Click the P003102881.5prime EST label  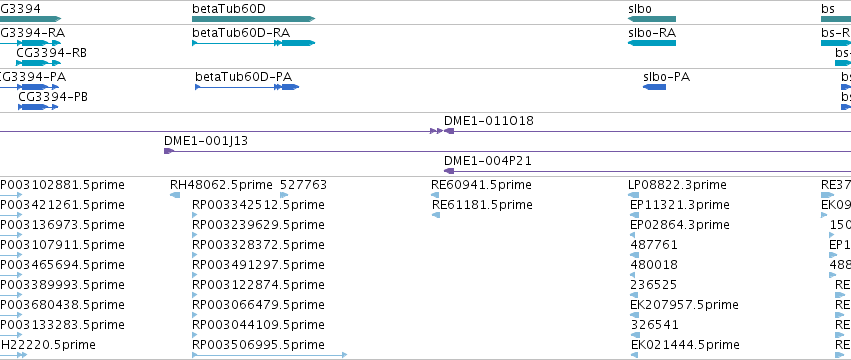(62, 185)
